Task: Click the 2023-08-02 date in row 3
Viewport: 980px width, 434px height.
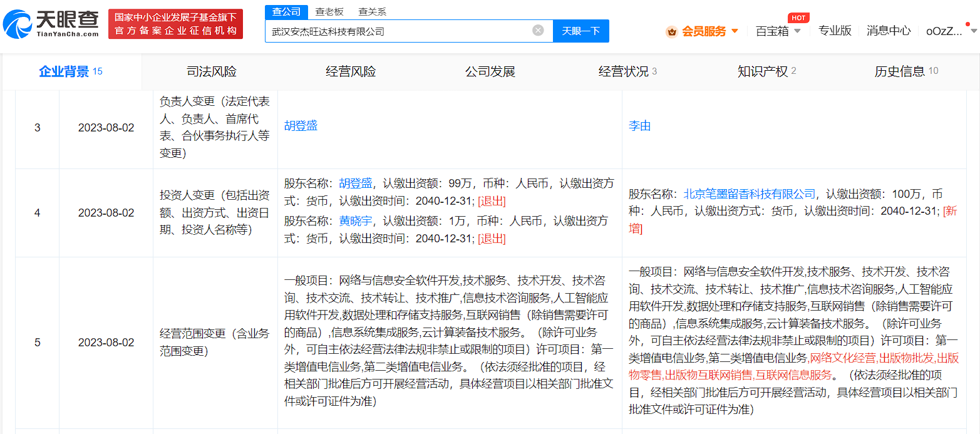Action: [x=106, y=128]
